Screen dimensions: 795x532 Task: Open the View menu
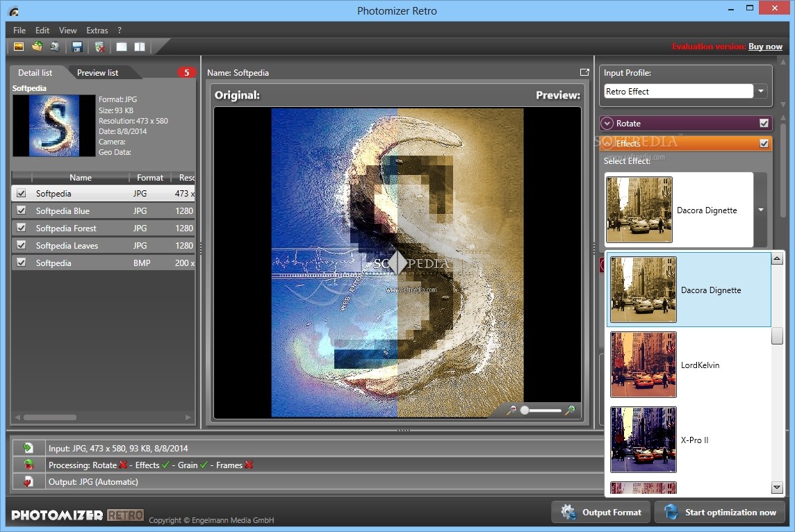coord(67,31)
